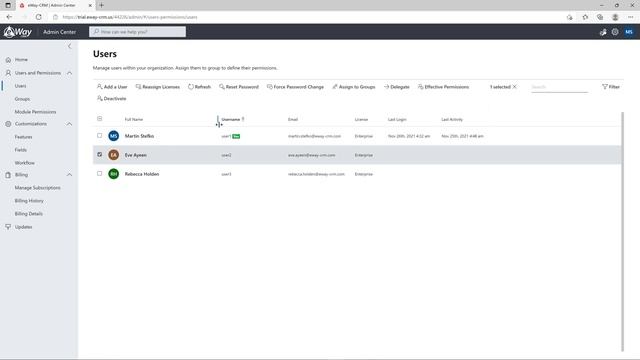Open the MS account menu
Image resolution: width=640 pixels, height=360 pixels.
coord(629,32)
